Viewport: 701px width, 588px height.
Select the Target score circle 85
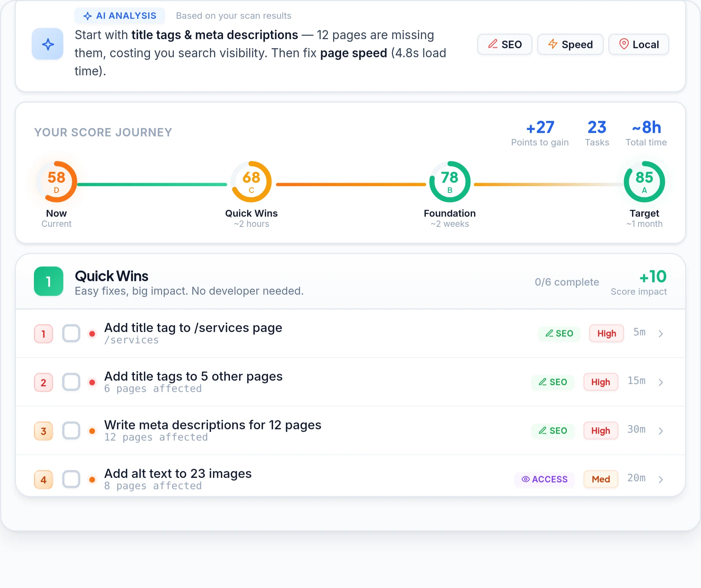coord(644,182)
